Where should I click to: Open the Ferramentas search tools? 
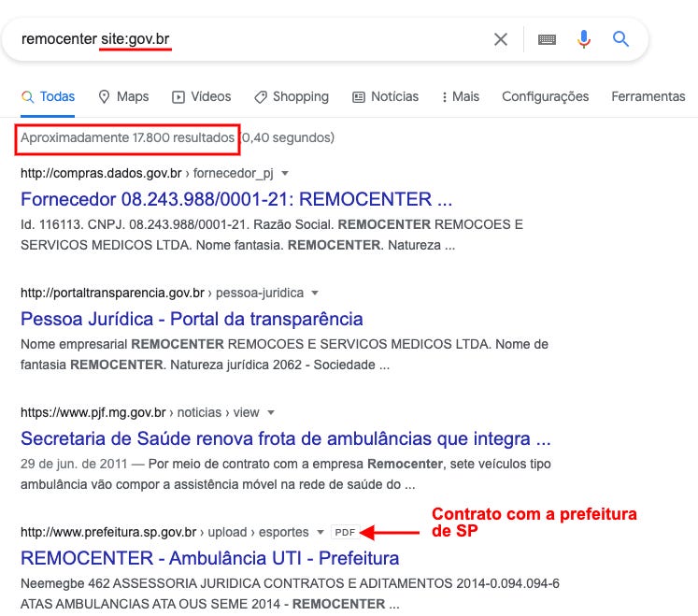(648, 96)
